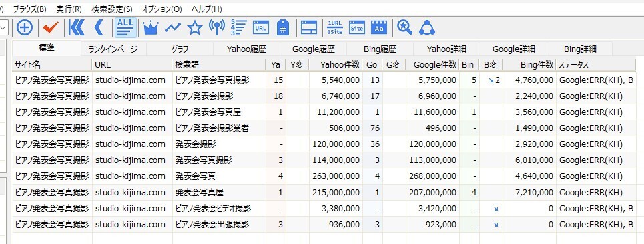Open the 実行(R) menu
Image resolution: width=644 pixels, height=244 pixels.
point(69,9)
